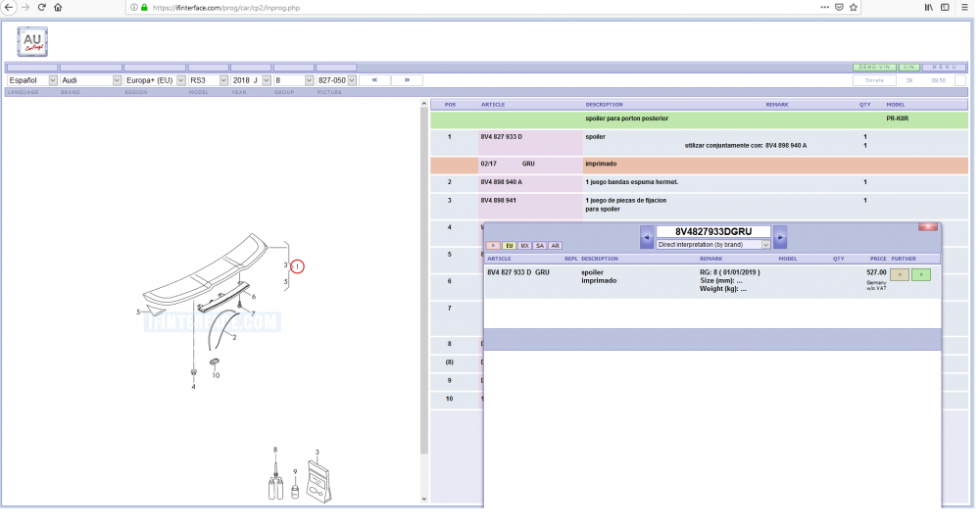The height and width of the screenshot is (528, 980).
Task: Click the Pocket save icon
Action: [x=840, y=8]
